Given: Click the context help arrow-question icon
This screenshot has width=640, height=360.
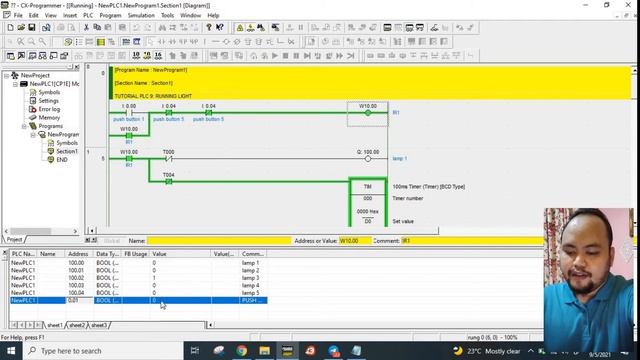Looking at the screenshot, I should tap(220, 28).
